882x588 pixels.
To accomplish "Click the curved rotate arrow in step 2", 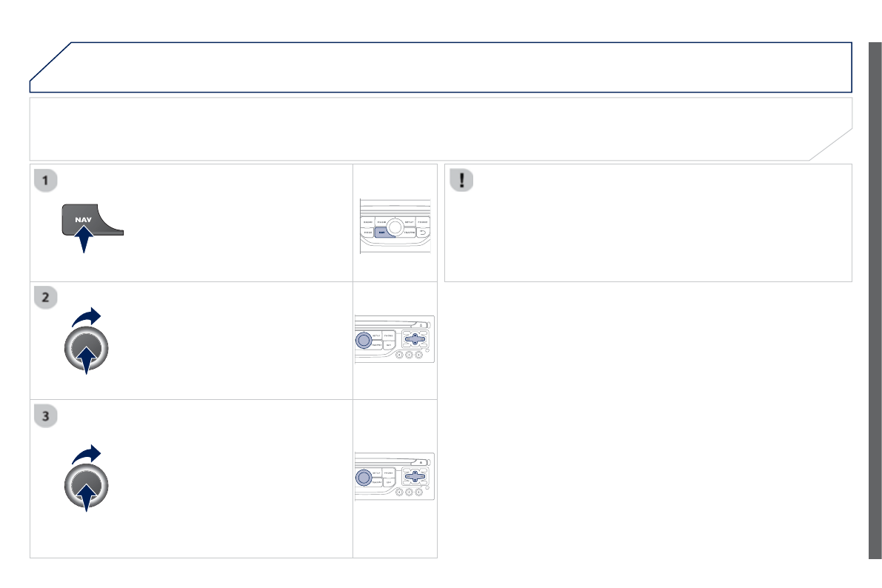I will [x=86, y=318].
